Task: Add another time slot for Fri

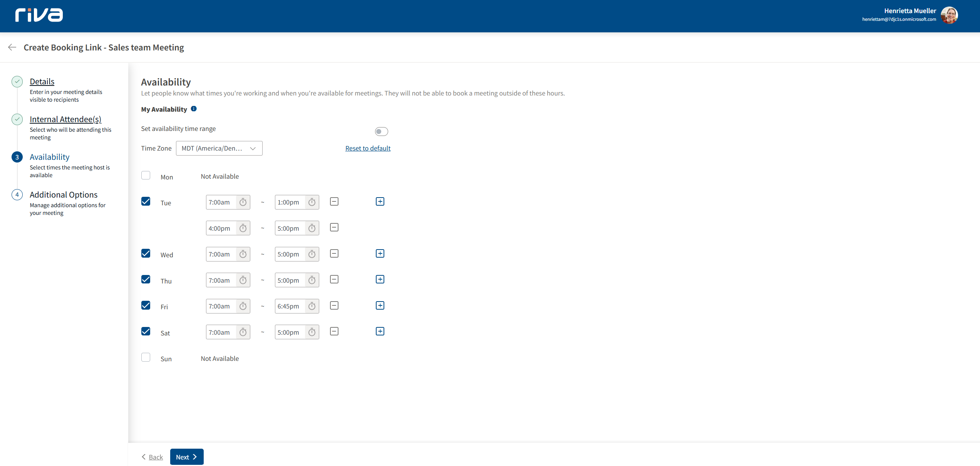Action: [380, 305]
